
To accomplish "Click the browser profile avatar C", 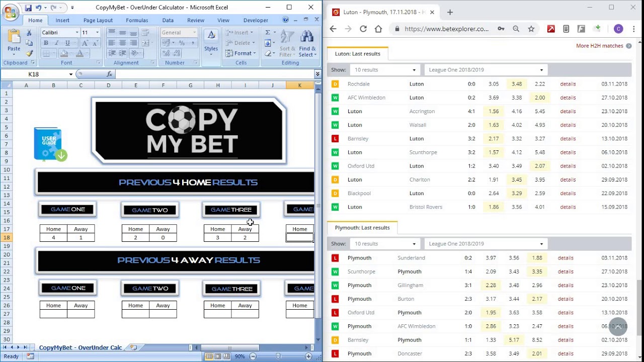I will point(618,29).
